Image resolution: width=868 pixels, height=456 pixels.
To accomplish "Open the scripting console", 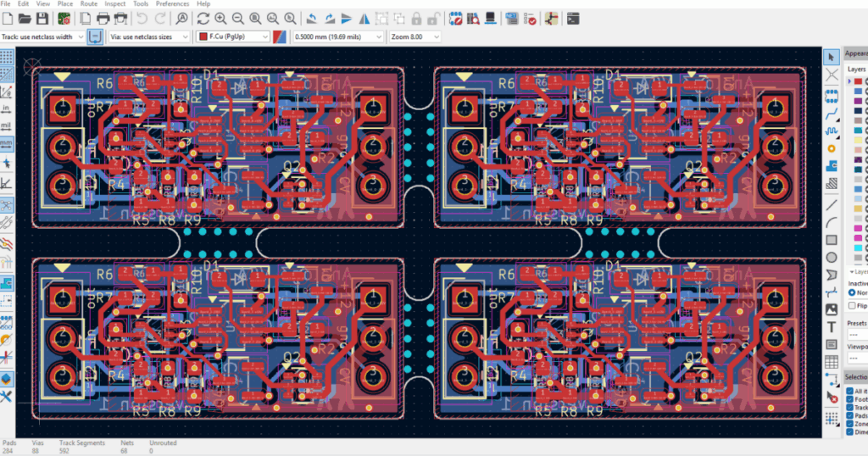I will point(573,19).
